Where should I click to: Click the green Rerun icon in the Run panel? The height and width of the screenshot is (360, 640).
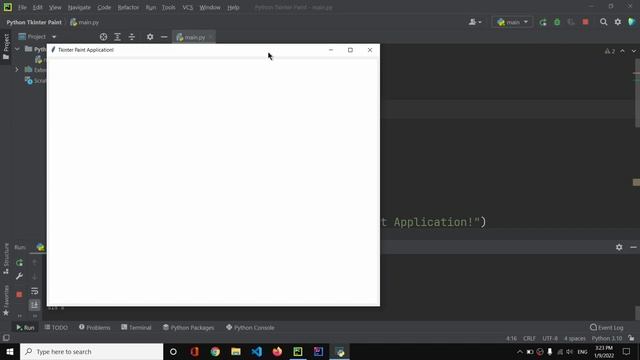click(x=19, y=263)
